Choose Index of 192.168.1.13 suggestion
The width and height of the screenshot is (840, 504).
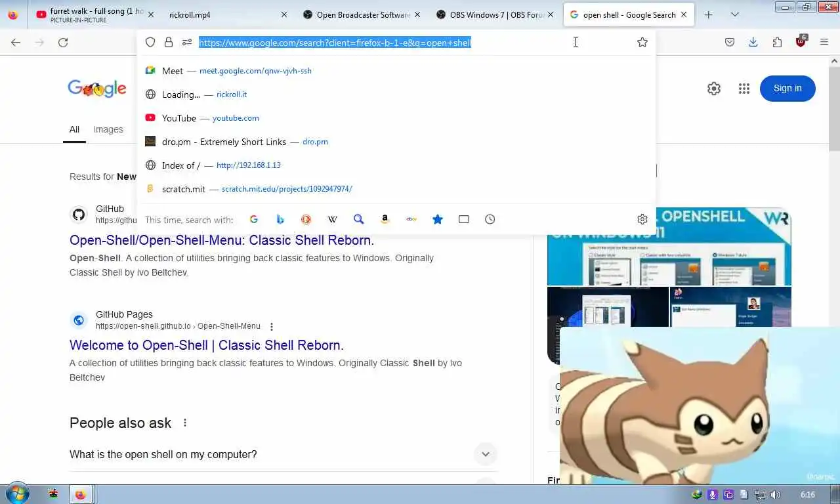[x=396, y=165]
